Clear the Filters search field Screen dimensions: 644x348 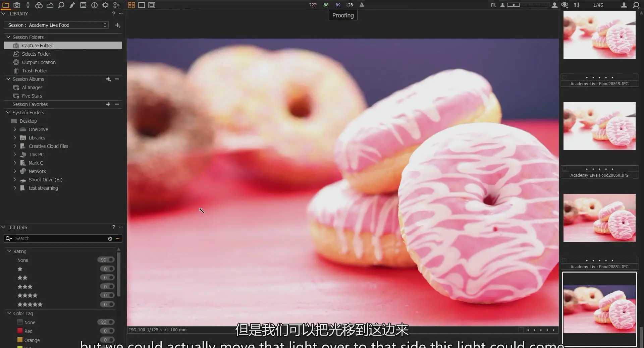click(x=110, y=238)
